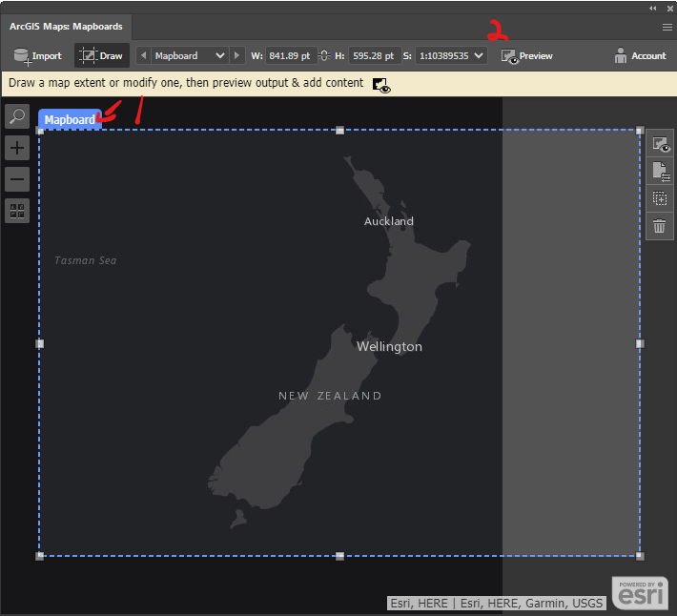677x616 pixels.
Task: Toggle the constrain proportions link icon
Action: click(324, 55)
